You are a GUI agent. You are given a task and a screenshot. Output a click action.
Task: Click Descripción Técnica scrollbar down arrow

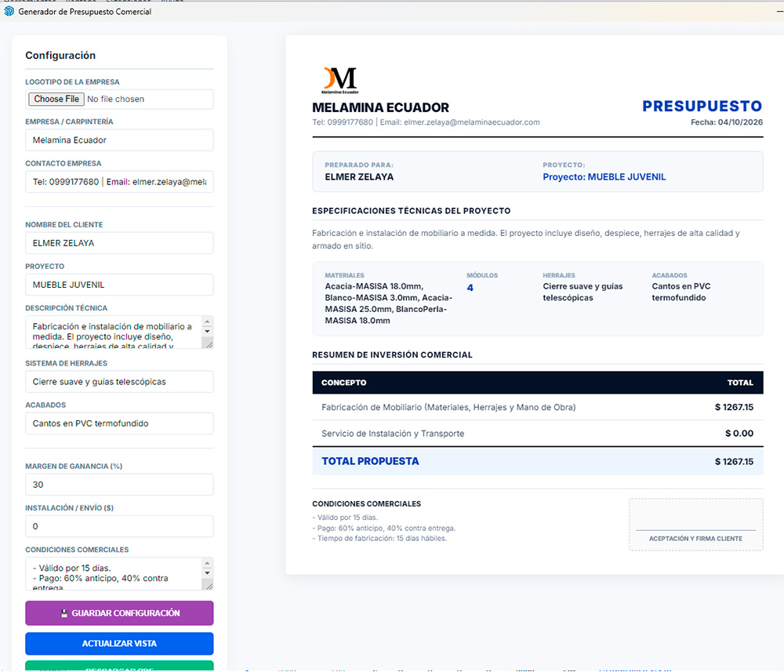coord(208,332)
